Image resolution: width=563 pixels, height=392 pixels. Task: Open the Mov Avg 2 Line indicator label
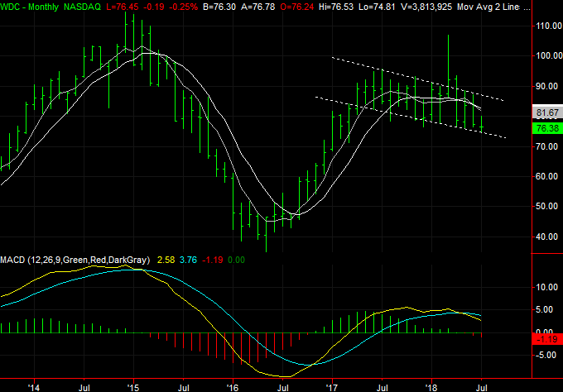point(488,7)
